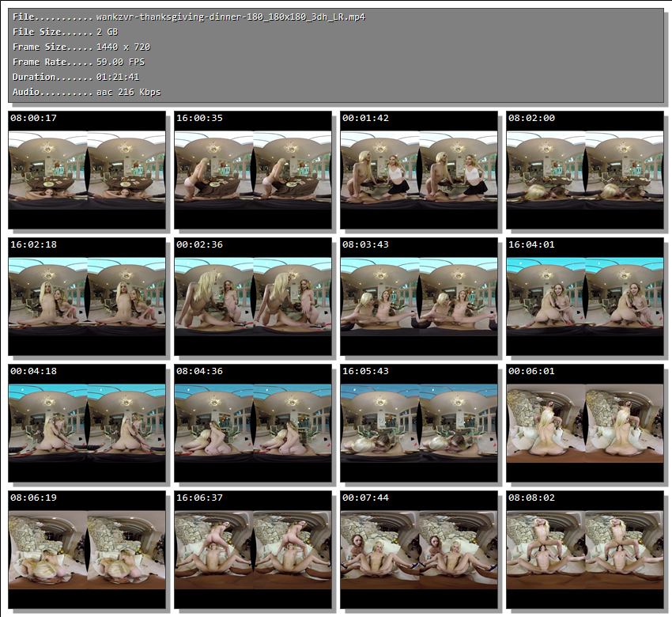This screenshot has height=617, width=672.
Task: Select the thumbnail stamped 00:04:18
Action: click(x=87, y=422)
